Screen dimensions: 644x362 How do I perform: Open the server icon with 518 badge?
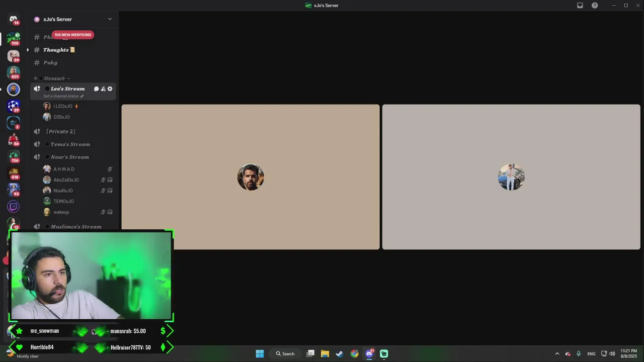[14, 173]
